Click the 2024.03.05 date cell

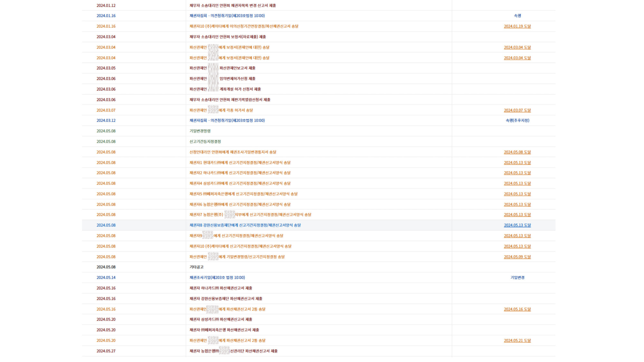[x=106, y=68]
